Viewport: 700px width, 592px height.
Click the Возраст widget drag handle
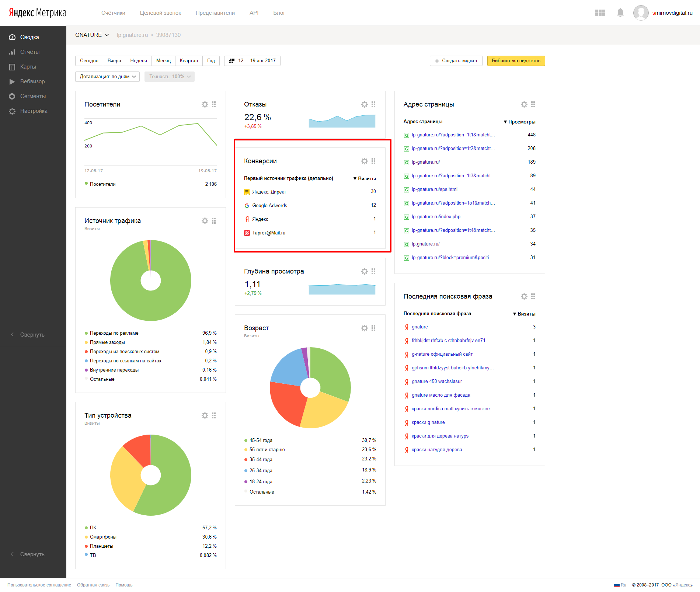click(x=373, y=328)
